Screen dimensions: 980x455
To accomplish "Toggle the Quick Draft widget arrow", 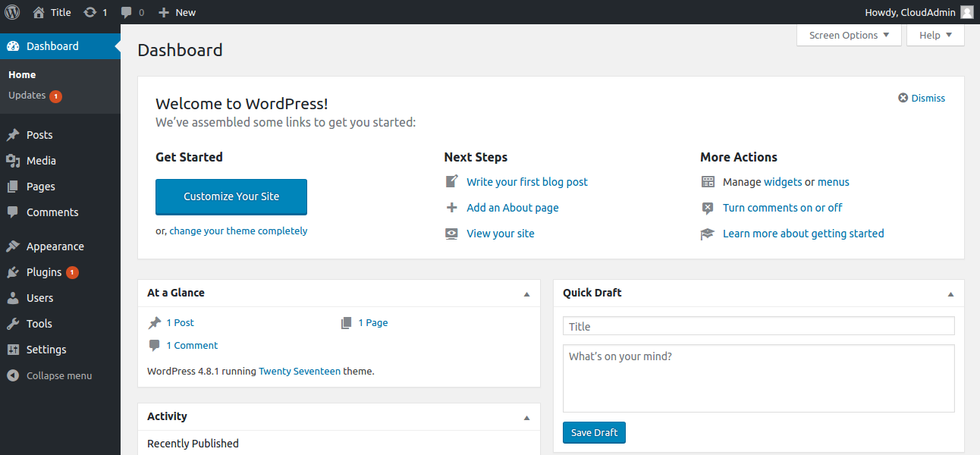I will tap(950, 293).
